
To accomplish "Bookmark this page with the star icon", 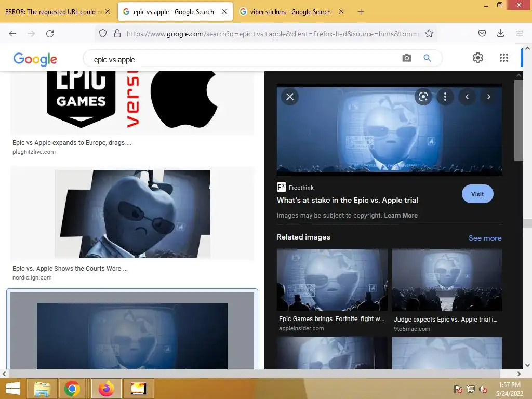I will pos(429,33).
